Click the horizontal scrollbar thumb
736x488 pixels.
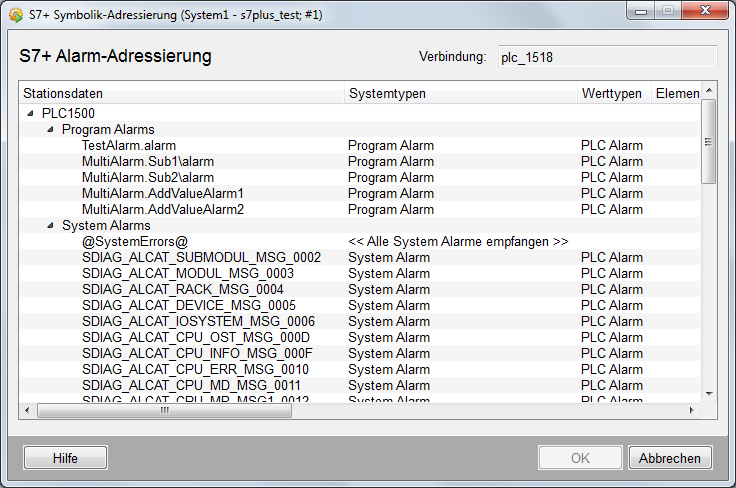(x=164, y=411)
